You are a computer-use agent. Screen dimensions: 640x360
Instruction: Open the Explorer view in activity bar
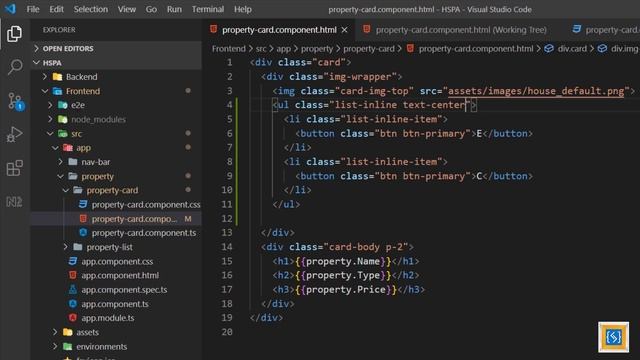pyautogui.click(x=14, y=33)
